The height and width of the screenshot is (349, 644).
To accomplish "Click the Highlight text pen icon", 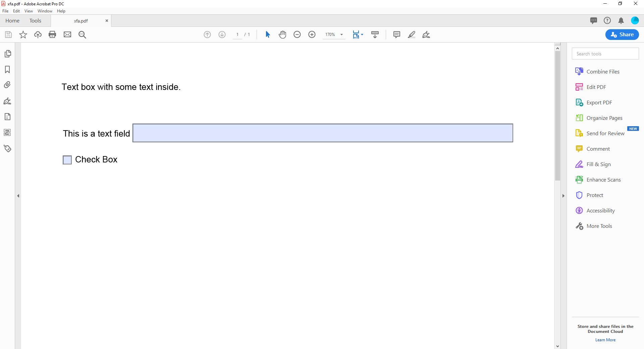I will pyautogui.click(x=412, y=35).
